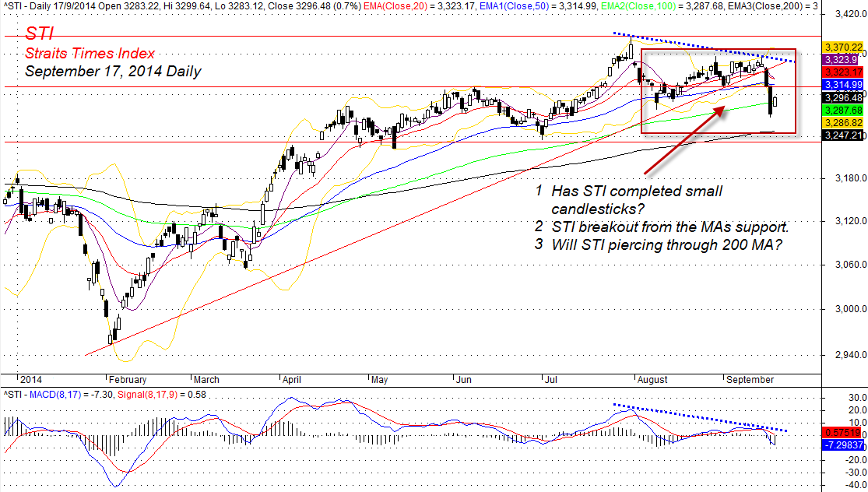This screenshot has width=868, height=492.
Task: Click the March label on the time axis
Action: (206, 380)
